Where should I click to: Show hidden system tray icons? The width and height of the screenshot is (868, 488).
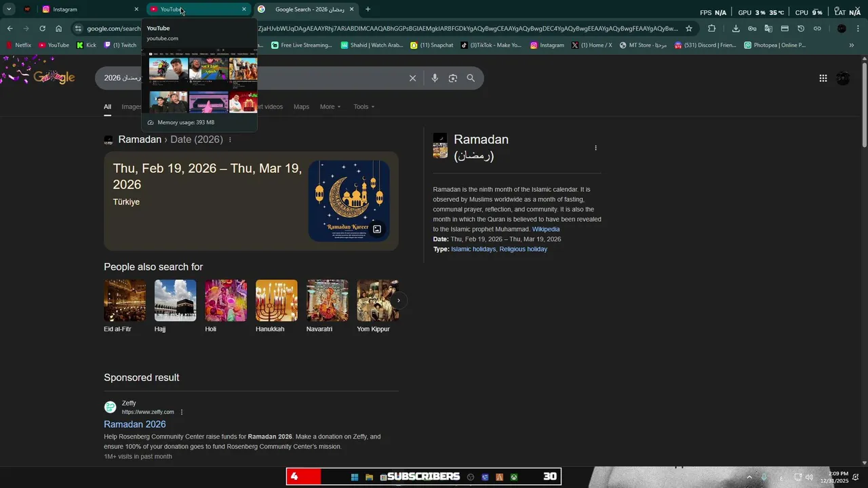[749, 477]
